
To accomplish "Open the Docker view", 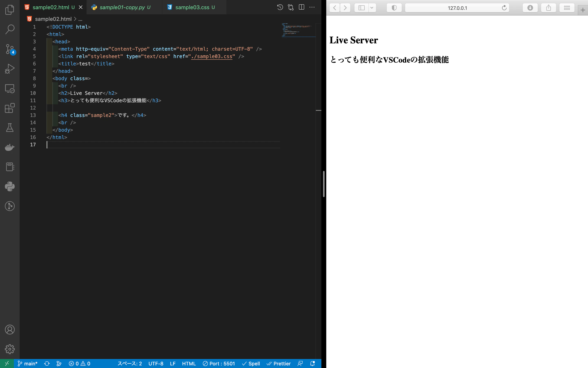I will point(10,147).
